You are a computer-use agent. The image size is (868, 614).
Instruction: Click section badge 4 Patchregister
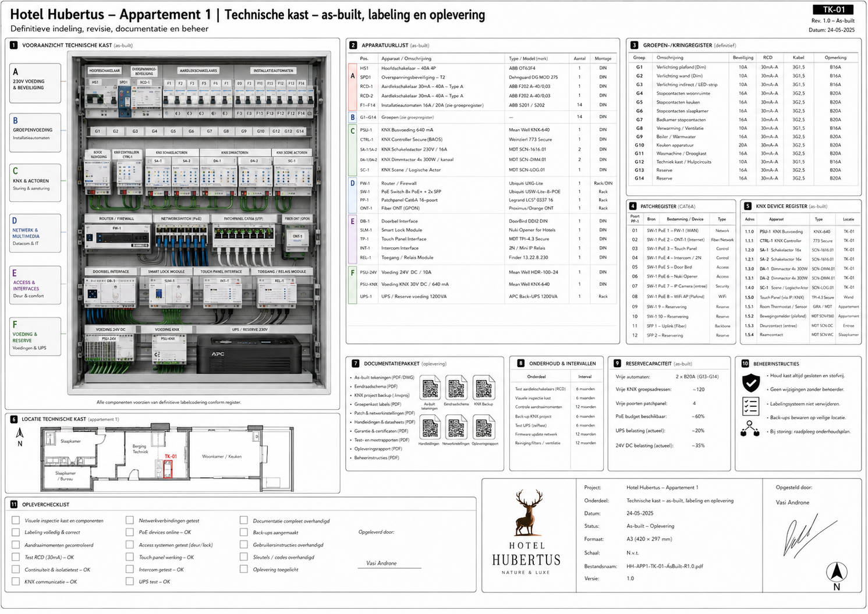point(633,206)
